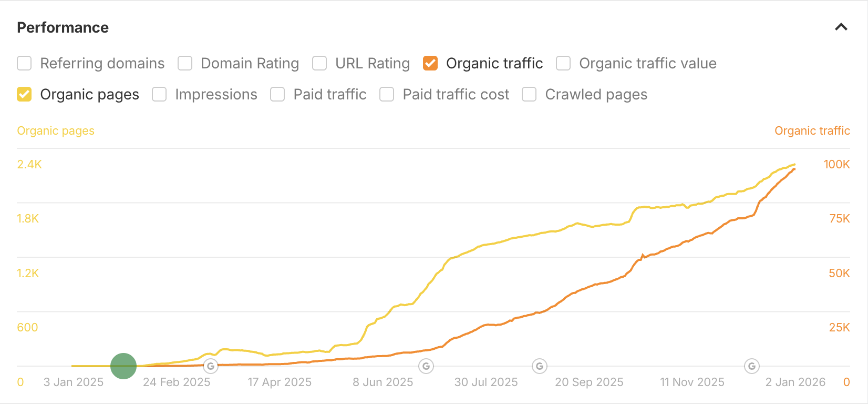This screenshot has height=404, width=868.
Task: Uncheck the Organic pages checkbox
Action: pyautogui.click(x=24, y=95)
